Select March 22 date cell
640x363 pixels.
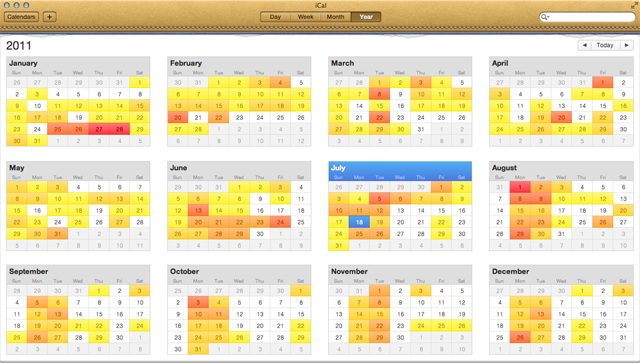[x=380, y=117]
